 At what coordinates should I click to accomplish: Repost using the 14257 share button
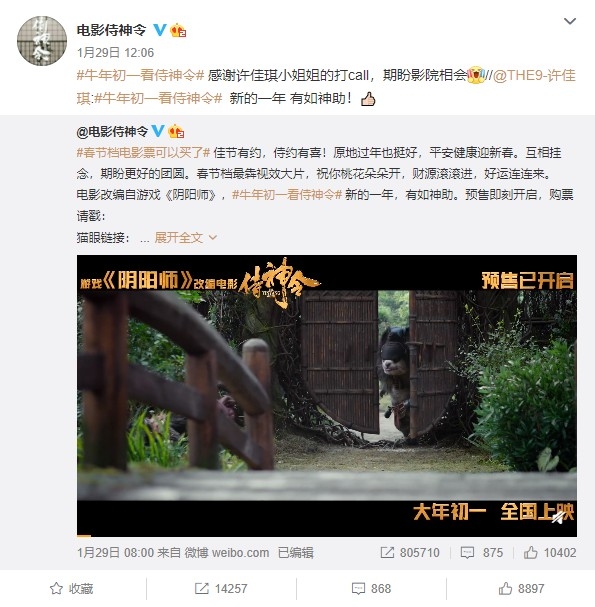pyautogui.click(x=221, y=588)
